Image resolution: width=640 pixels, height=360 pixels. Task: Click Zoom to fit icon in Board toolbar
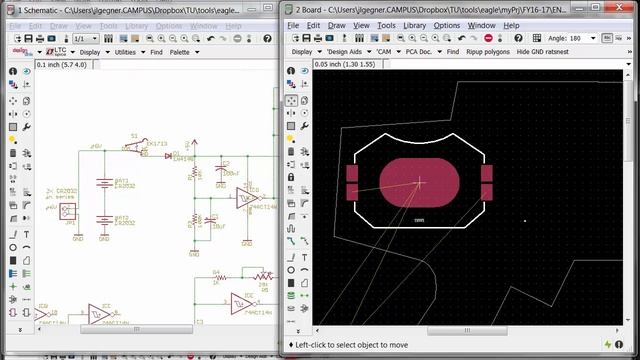click(401, 38)
